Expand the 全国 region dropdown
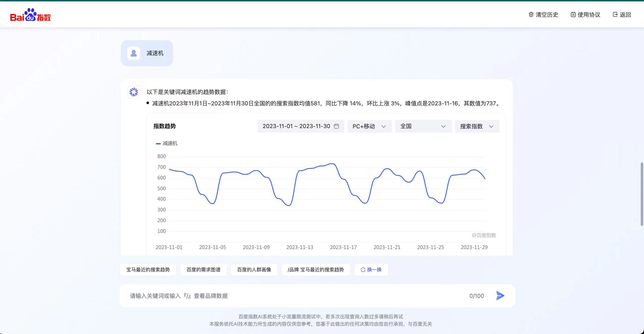Viewport: 644px width, 334px height. click(x=423, y=126)
